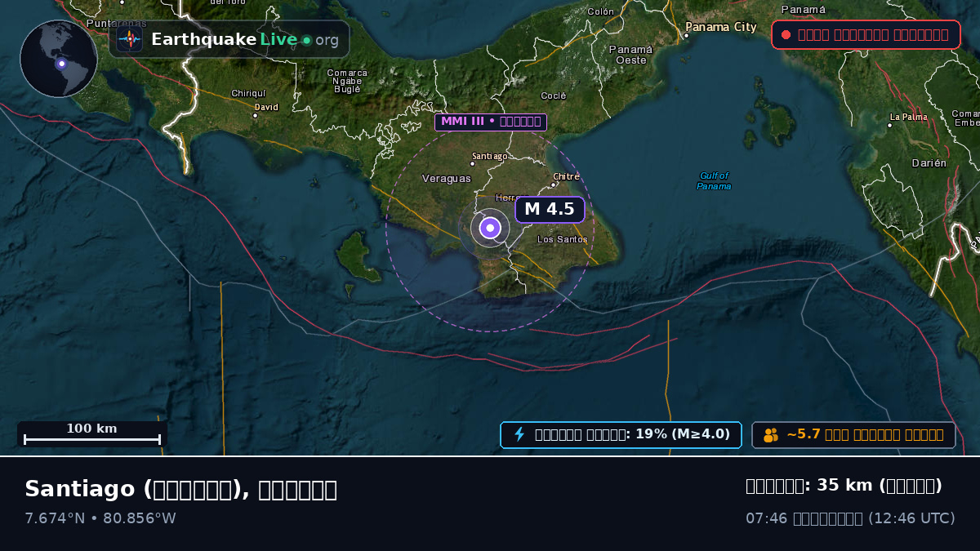Viewport: 980px width, 551px height.
Task: Select the MMI III intensity label
Action: [x=491, y=122]
